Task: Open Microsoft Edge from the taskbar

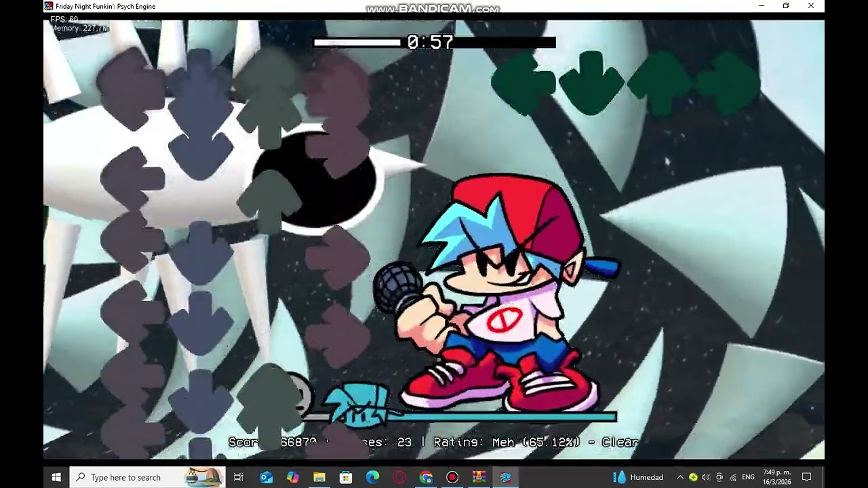Action: click(372, 477)
